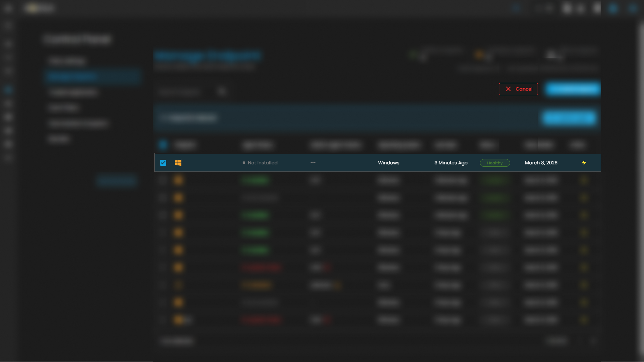644x362 pixels.
Task: Check the box in the row below the selected one
Action: (x=163, y=180)
